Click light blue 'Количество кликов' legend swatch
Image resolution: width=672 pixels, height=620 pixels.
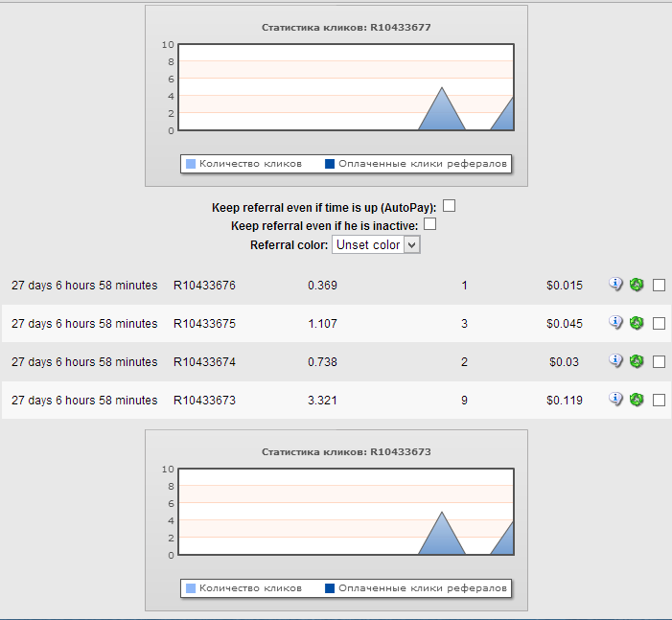pos(191,164)
